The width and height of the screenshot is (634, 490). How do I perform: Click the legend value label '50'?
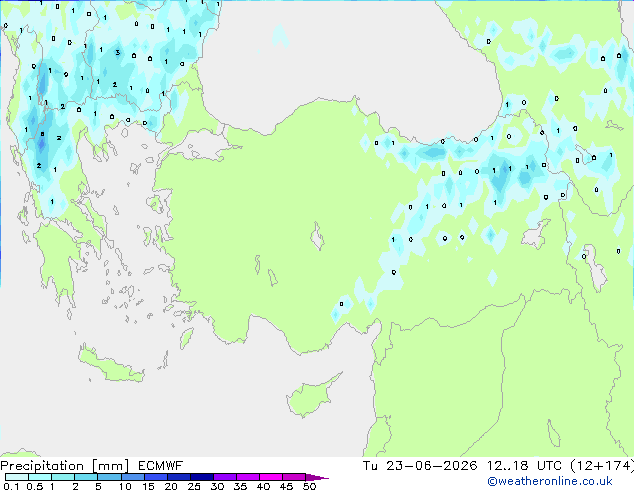click(x=309, y=486)
